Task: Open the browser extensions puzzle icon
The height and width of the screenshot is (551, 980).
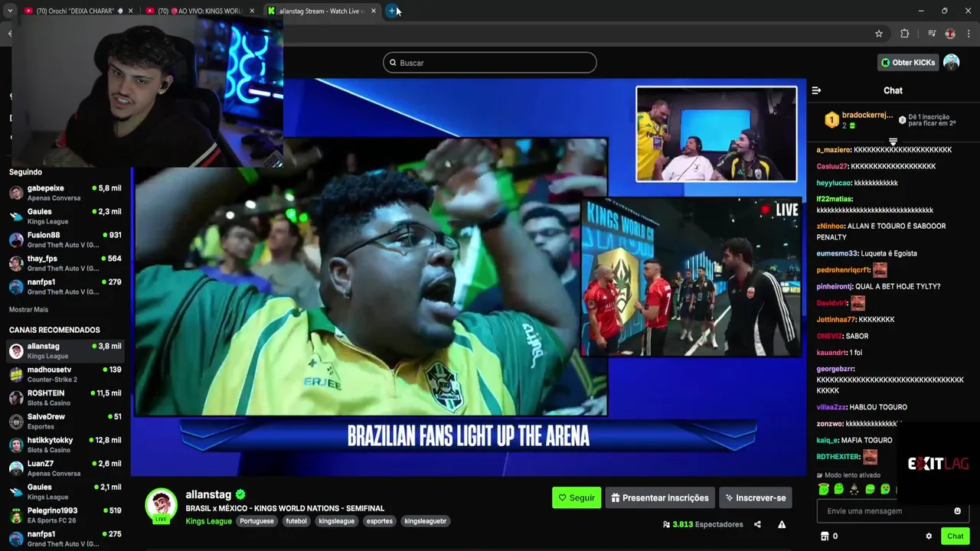Action: tap(904, 34)
